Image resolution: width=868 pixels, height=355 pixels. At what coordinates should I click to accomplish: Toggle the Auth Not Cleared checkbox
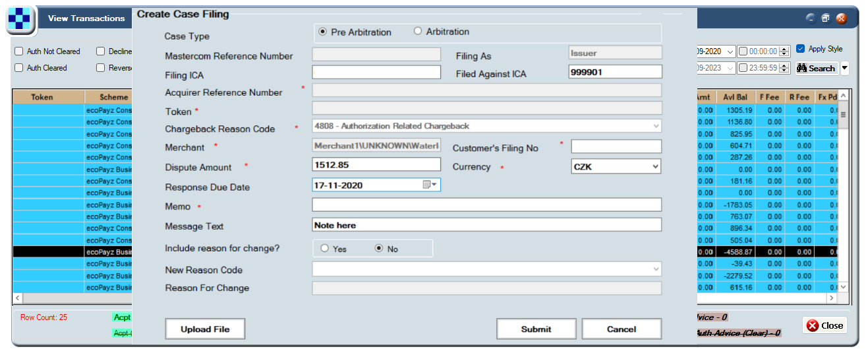pyautogui.click(x=18, y=51)
